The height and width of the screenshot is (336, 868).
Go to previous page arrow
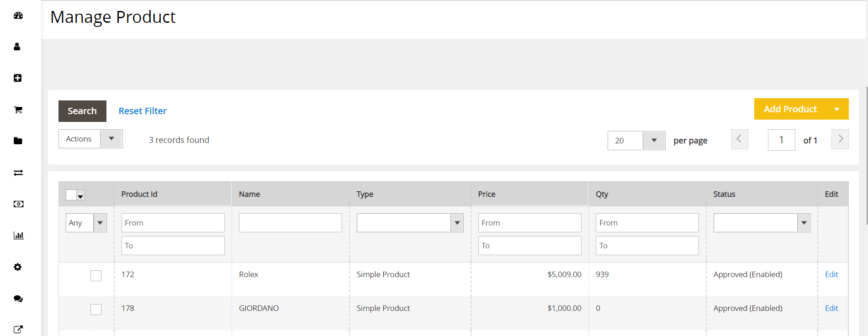pyautogui.click(x=740, y=139)
